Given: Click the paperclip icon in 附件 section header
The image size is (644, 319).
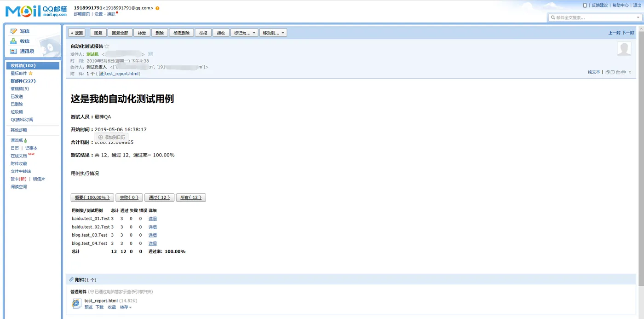Looking at the screenshot, I should point(71,279).
